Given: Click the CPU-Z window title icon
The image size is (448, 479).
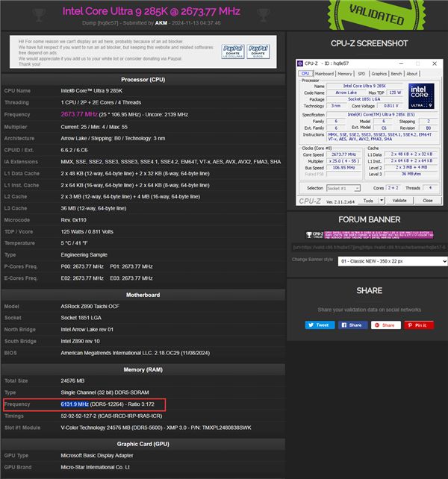Looking at the screenshot, I should [x=300, y=63].
